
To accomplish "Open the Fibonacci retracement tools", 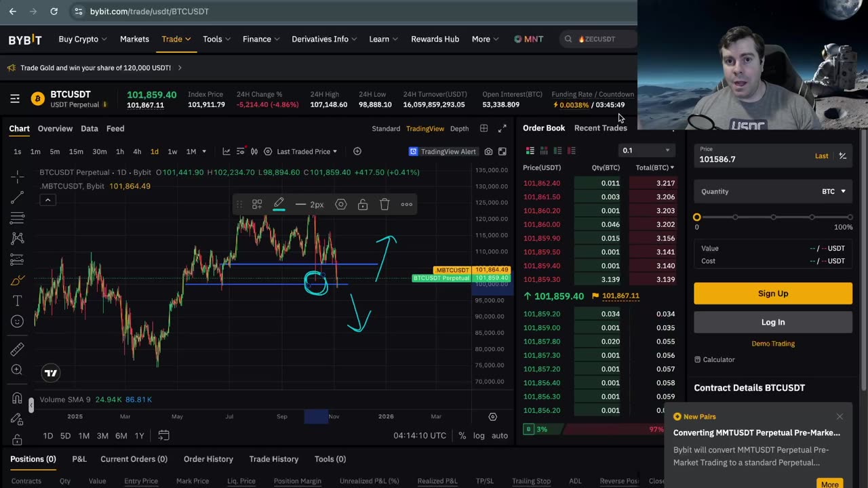I will [x=17, y=218].
